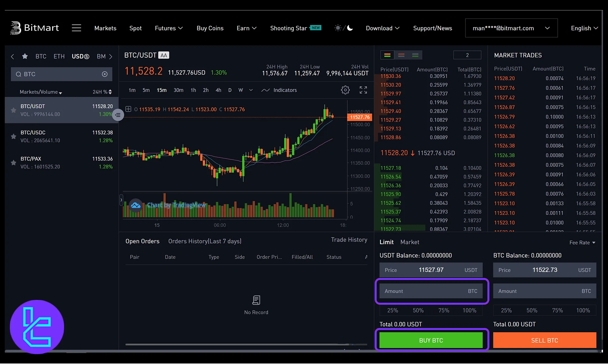Focus the buy Amount BTC field
The width and height of the screenshot is (608, 364).
click(431, 291)
